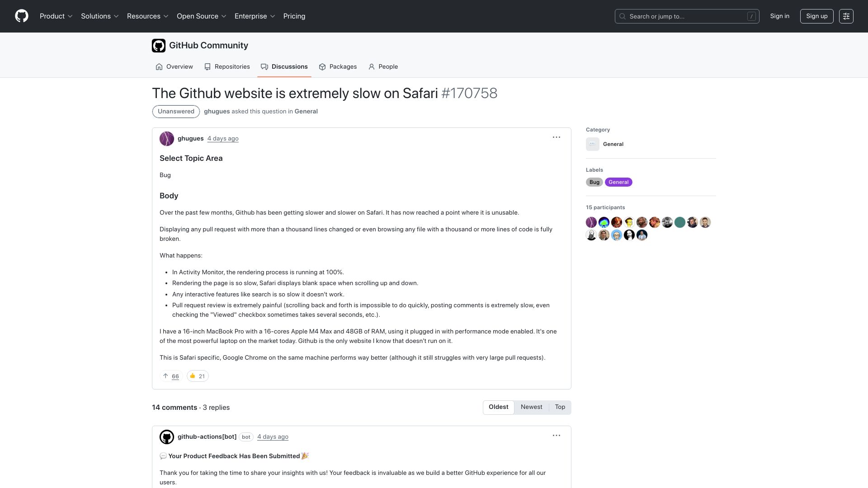
Task: Open the options menu on ghugues' post
Action: coord(557,137)
